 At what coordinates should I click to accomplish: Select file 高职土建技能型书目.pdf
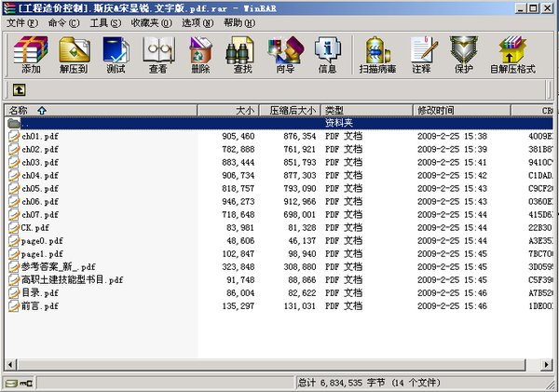[x=73, y=280]
